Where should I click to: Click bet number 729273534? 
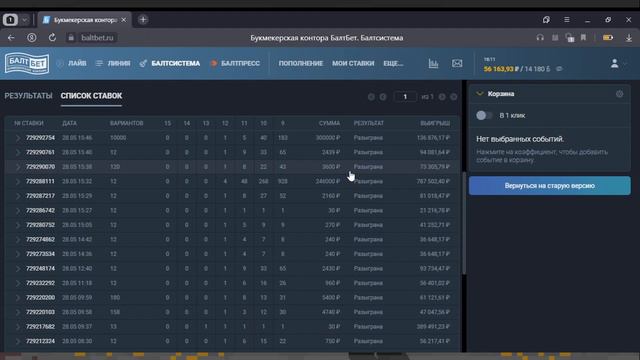click(x=40, y=254)
